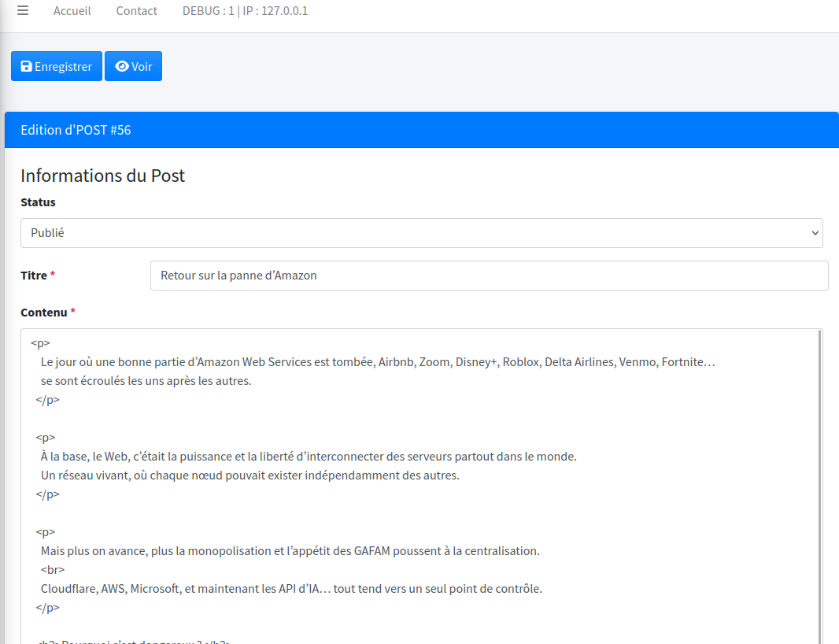
Task: Click the Contenu field label
Action: click(x=44, y=313)
